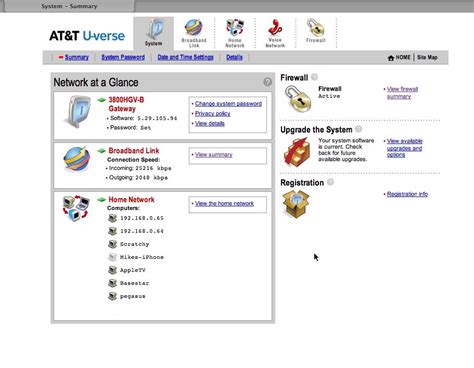This screenshot has height=368, width=474.
Task: Open the Broadband Link globe icon
Action: 194,27
